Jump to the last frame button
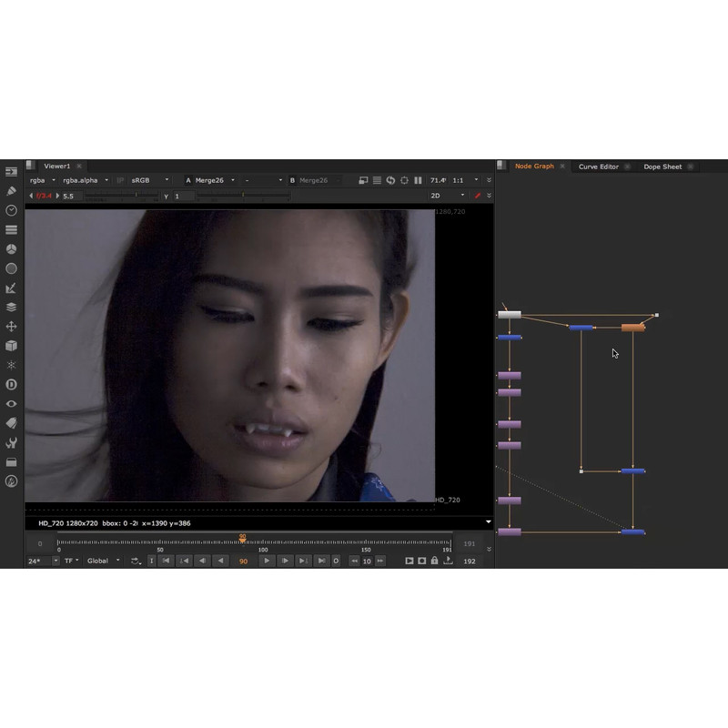 (x=321, y=561)
